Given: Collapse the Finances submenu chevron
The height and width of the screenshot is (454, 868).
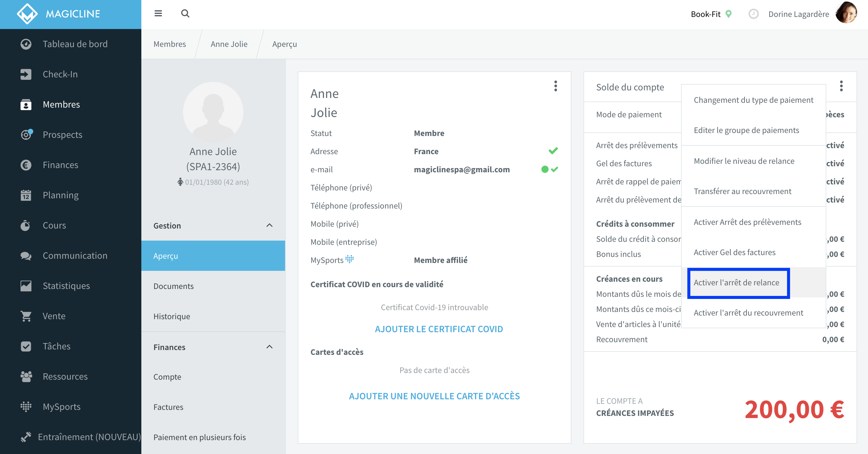Looking at the screenshot, I should [x=269, y=347].
